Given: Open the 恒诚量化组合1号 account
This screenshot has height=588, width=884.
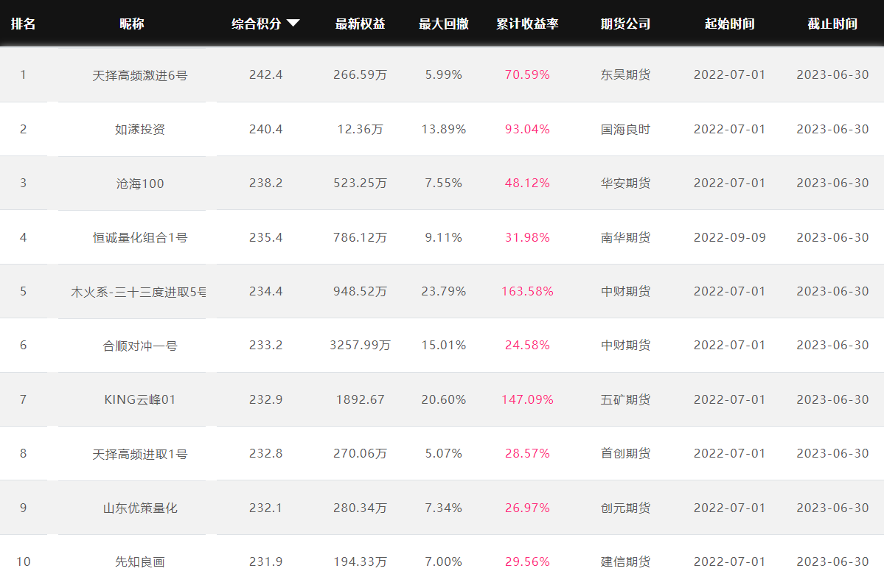Looking at the screenshot, I should point(140,238).
